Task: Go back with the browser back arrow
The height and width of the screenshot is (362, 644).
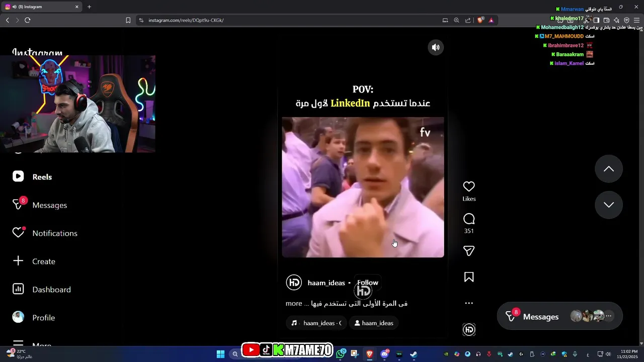Action: tap(8, 20)
